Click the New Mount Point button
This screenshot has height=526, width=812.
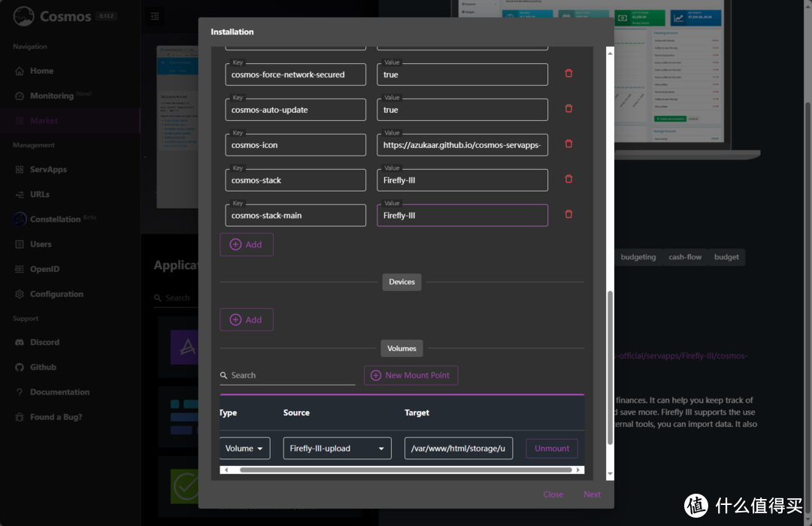[411, 376]
